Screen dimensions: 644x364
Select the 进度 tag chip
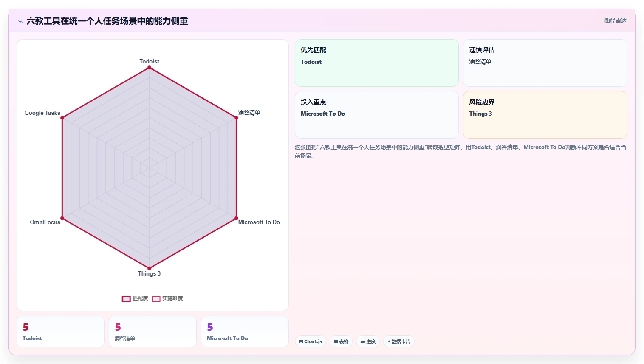click(368, 341)
